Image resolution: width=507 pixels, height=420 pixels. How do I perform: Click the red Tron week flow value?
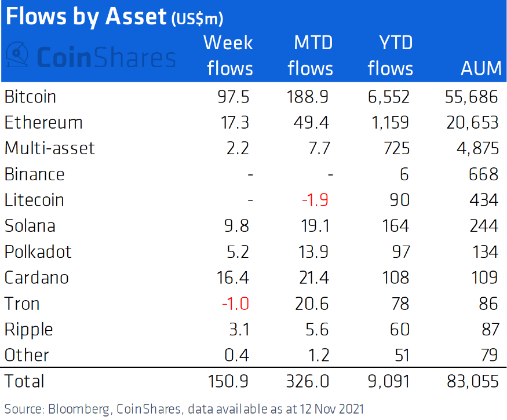(x=235, y=304)
